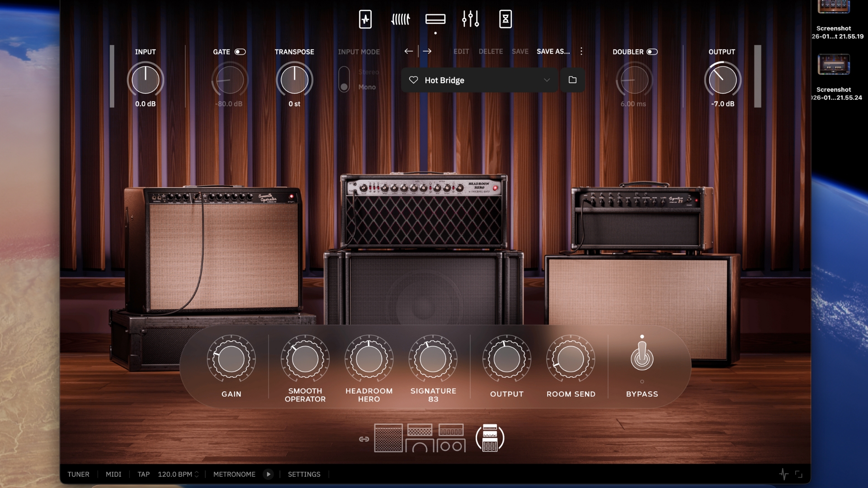Enable the DOUBLER toggle switch

pyautogui.click(x=652, y=52)
